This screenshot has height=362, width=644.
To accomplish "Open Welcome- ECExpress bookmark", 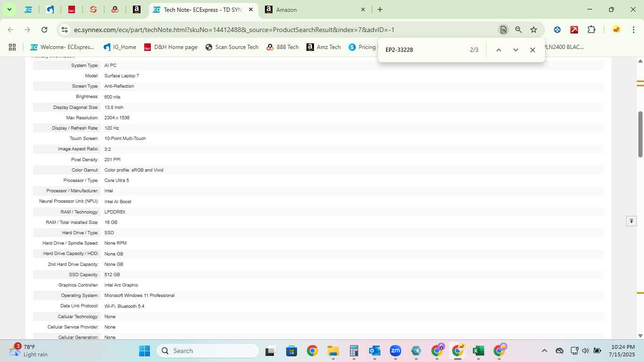I will pyautogui.click(x=62, y=47).
